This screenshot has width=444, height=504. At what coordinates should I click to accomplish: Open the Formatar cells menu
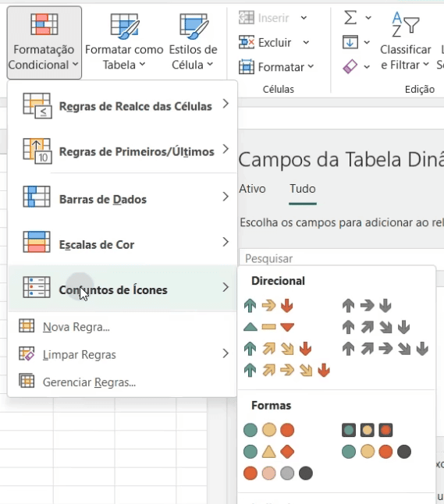[276, 67]
